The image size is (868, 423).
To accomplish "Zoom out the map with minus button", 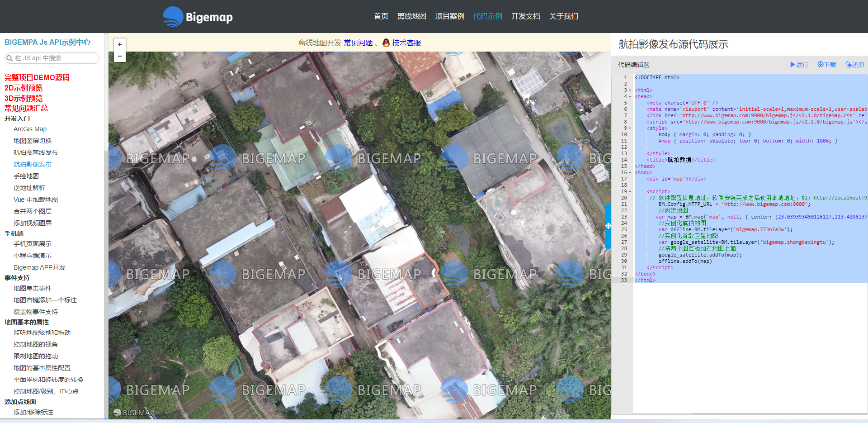I will point(119,56).
